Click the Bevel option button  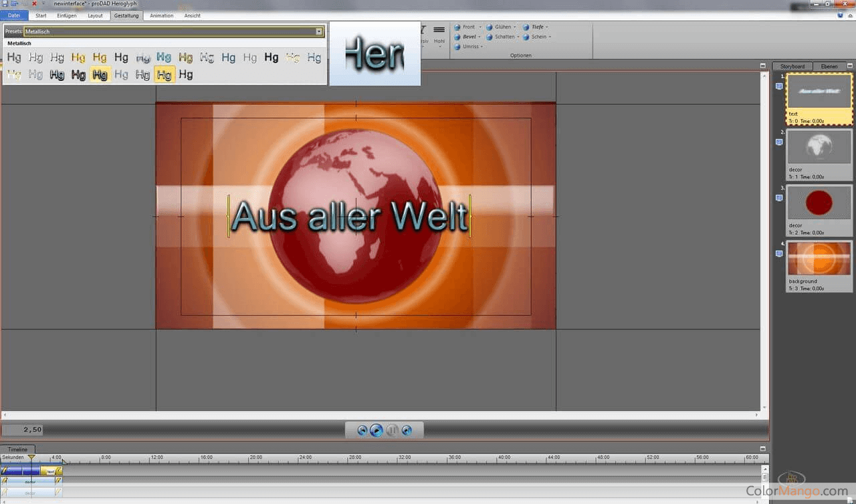[469, 37]
